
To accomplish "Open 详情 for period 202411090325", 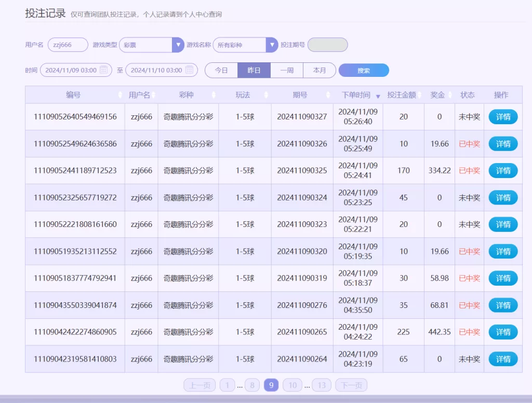I will [503, 171].
